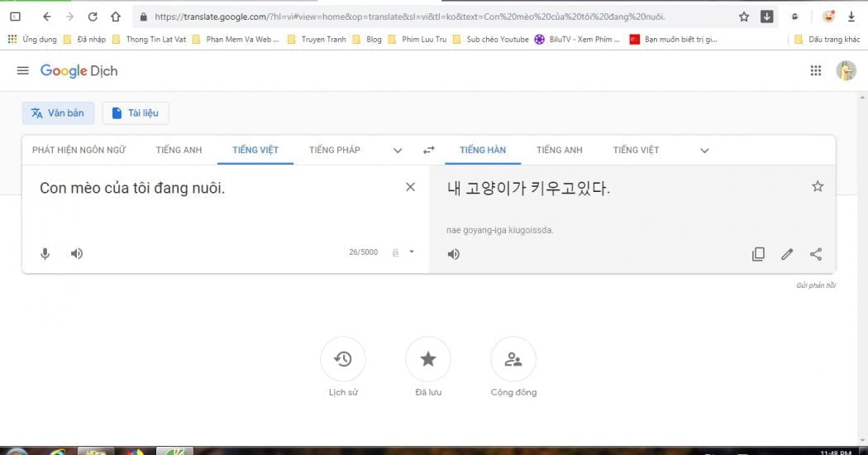Click the download arrow at toolbar end
Viewport: 868px width, 455px height.
tap(851, 17)
